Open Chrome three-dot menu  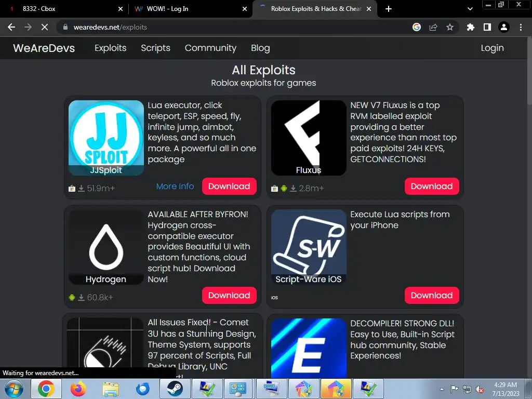tap(521, 27)
